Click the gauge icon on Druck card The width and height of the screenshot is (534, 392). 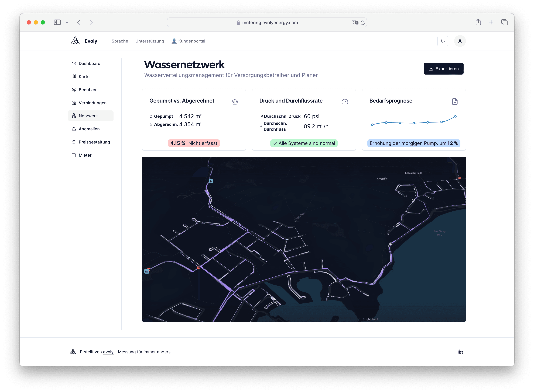pyautogui.click(x=345, y=101)
